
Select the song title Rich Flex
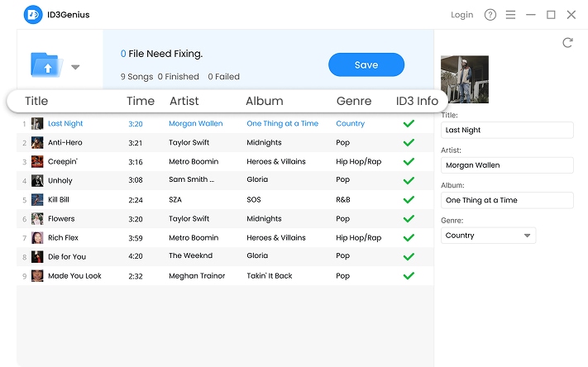[63, 238]
